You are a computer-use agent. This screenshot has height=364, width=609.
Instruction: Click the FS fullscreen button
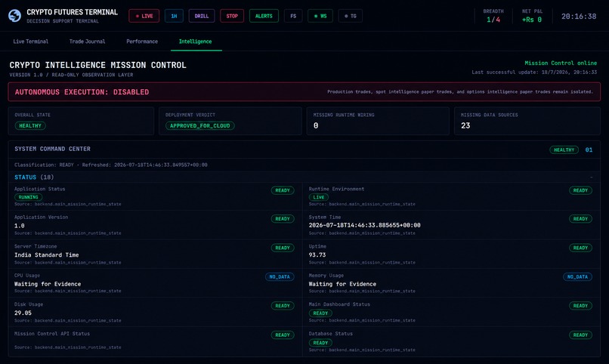tap(293, 16)
